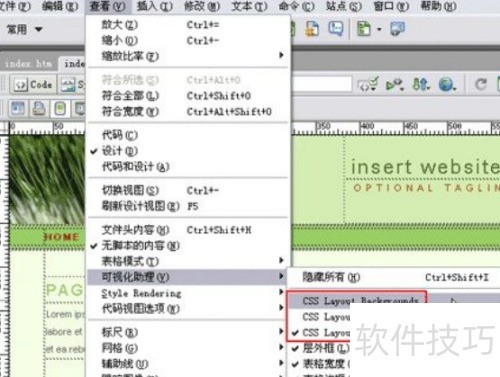Click the first style rendering toolbar icon
The image size is (500, 377).
pyautogui.click(x=17, y=109)
